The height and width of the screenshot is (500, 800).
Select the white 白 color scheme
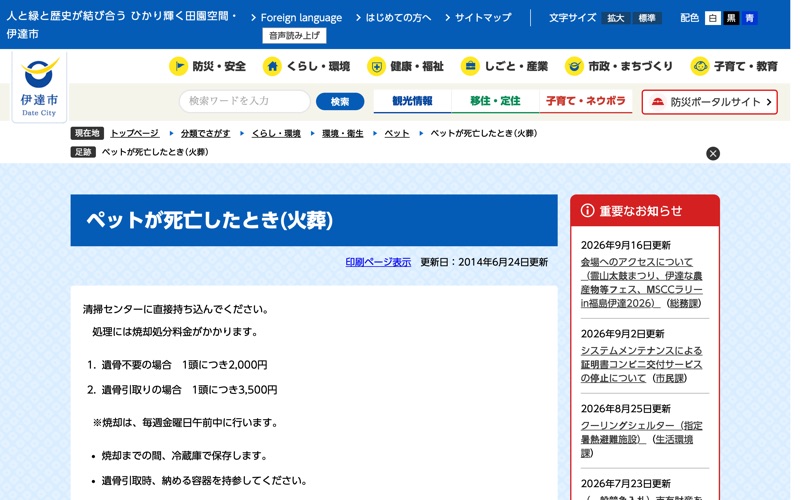tap(712, 18)
